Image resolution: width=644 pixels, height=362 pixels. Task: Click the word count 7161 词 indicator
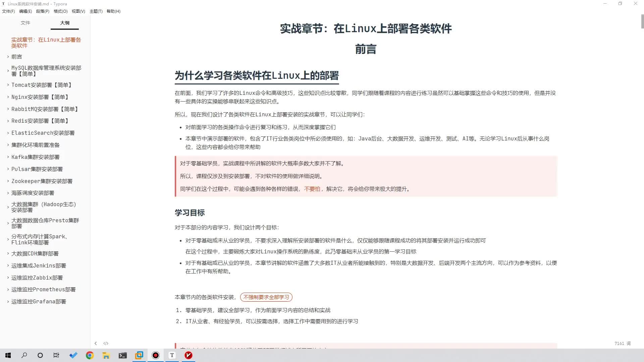point(623,344)
